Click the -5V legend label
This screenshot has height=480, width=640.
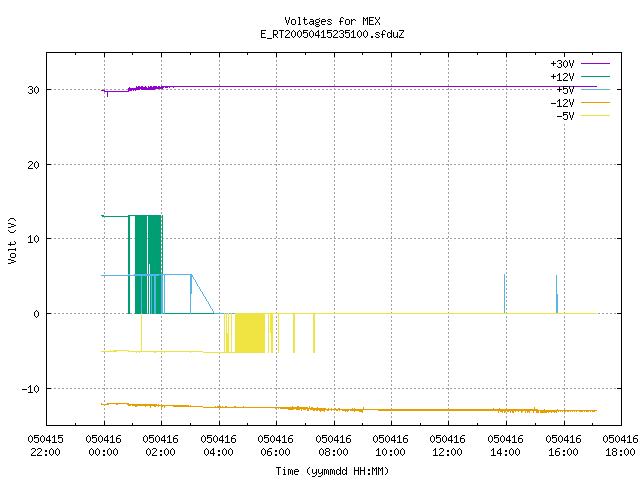point(565,116)
